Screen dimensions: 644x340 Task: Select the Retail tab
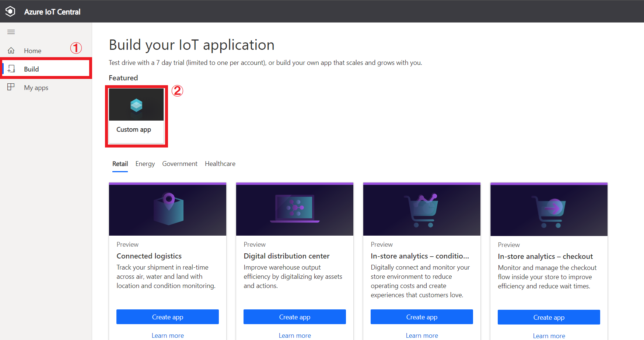pyautogui.click(x=120, y=164)
